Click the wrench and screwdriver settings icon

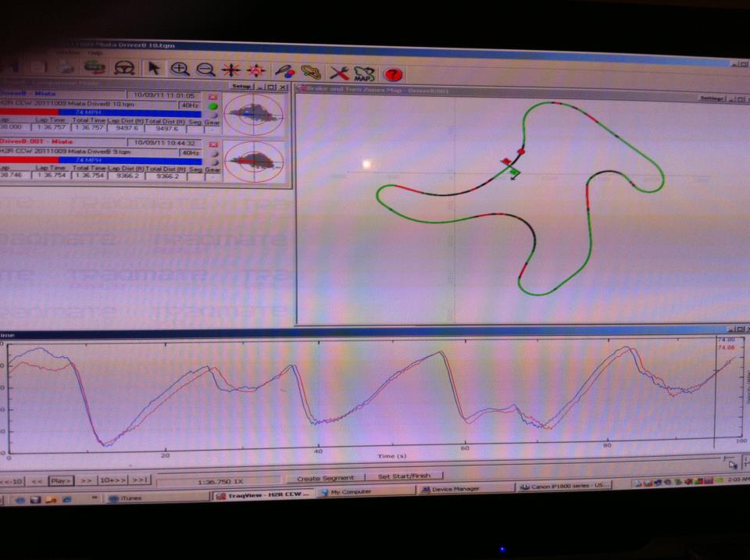point(338,73)
